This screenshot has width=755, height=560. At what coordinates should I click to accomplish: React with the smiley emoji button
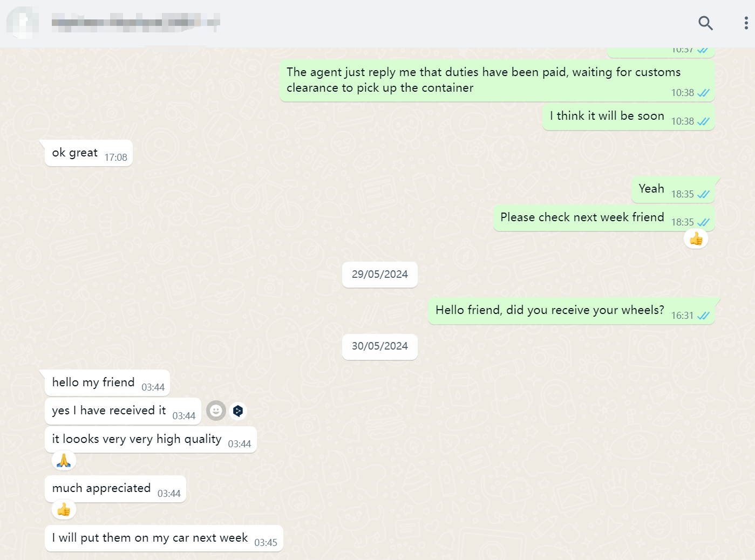(216, 411)
